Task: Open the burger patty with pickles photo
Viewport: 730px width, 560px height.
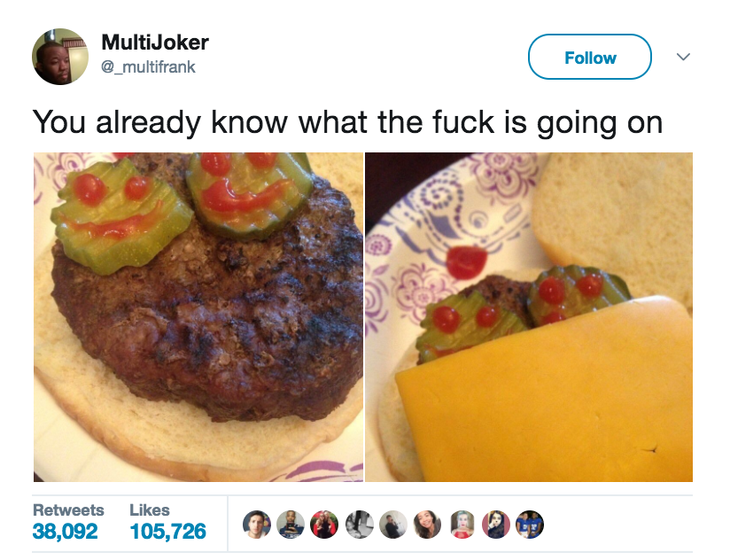Action: [x=198, y=317]
